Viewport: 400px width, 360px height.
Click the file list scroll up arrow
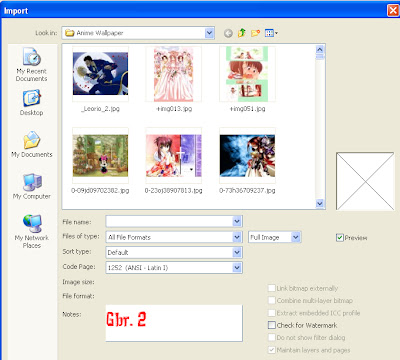coord(320,50)
